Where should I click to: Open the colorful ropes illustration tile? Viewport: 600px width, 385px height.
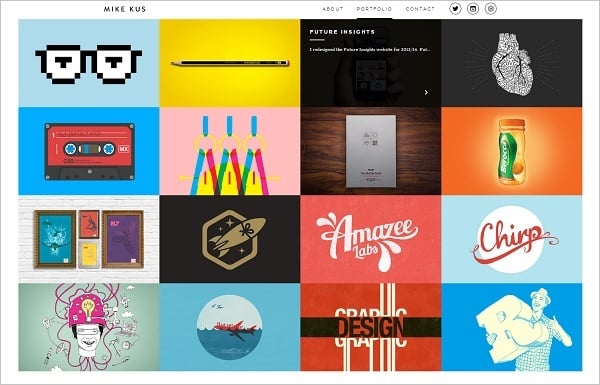[x=230, y=151]
